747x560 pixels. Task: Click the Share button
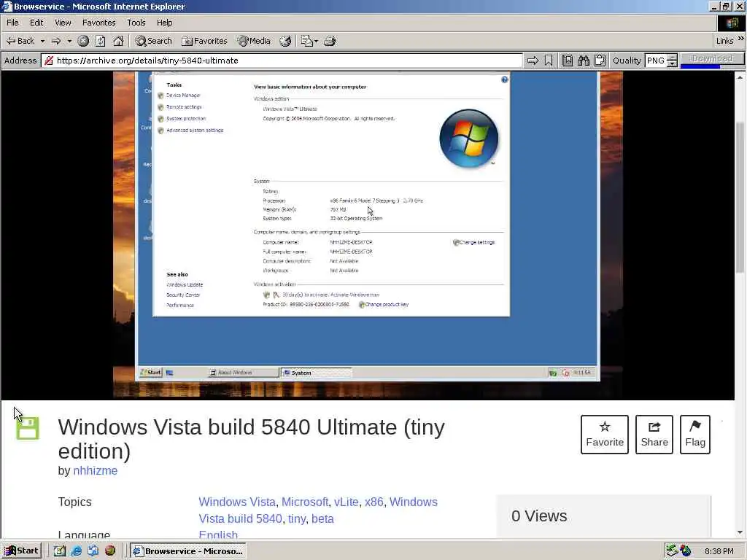tap(654, 435)
